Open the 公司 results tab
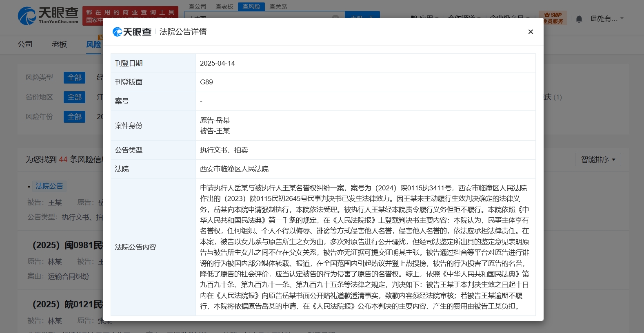This screenshot has height=333, width=644. tap(25, 44)
